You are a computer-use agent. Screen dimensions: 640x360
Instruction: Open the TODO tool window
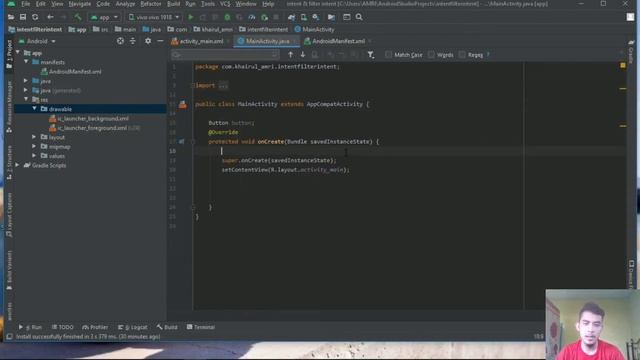(x=62, y=327)
